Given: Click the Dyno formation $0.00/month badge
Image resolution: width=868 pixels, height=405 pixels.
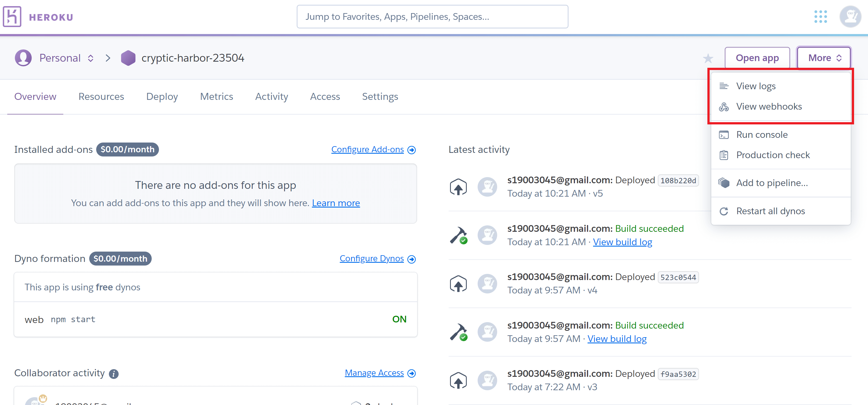Looking at the screenshot, I should [x=120, y=259].
